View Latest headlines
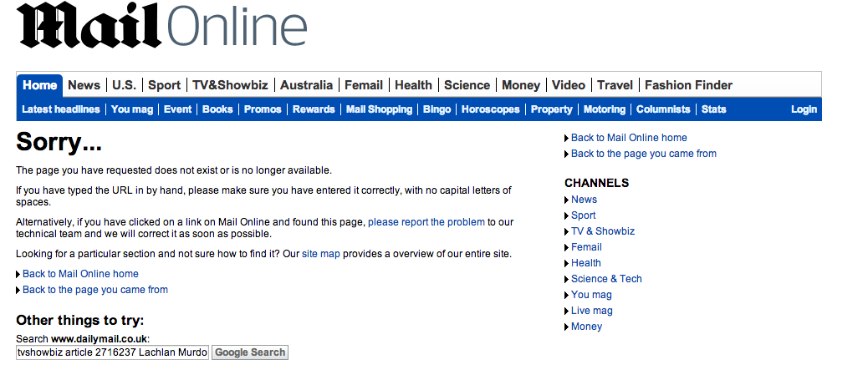The image size is (868, 385). [61, 109]
